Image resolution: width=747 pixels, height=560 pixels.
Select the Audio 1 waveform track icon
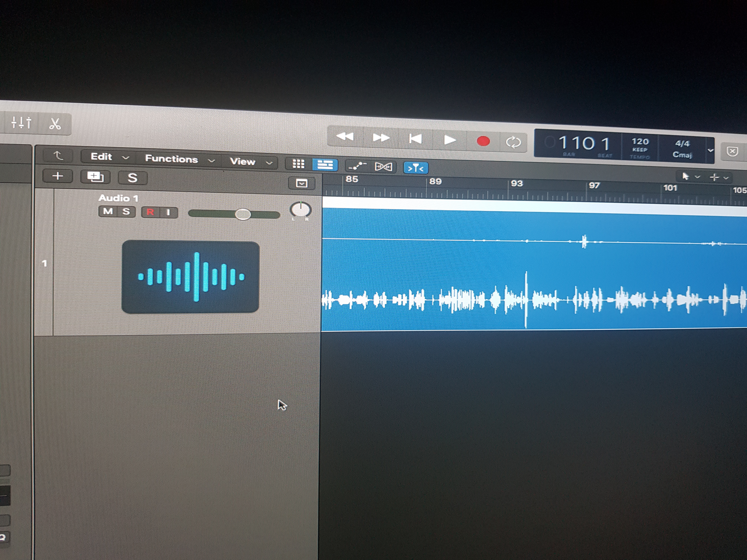(190, 277)
